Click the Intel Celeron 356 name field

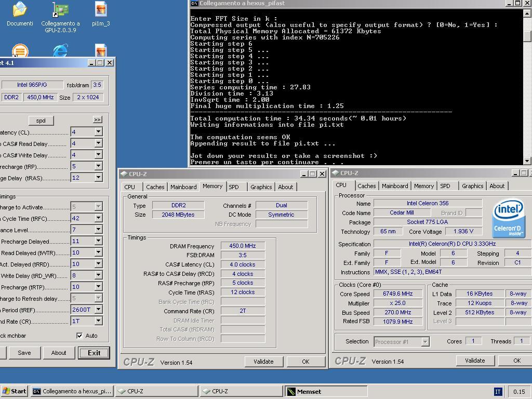pyautogui.click(x=428, y=203)
